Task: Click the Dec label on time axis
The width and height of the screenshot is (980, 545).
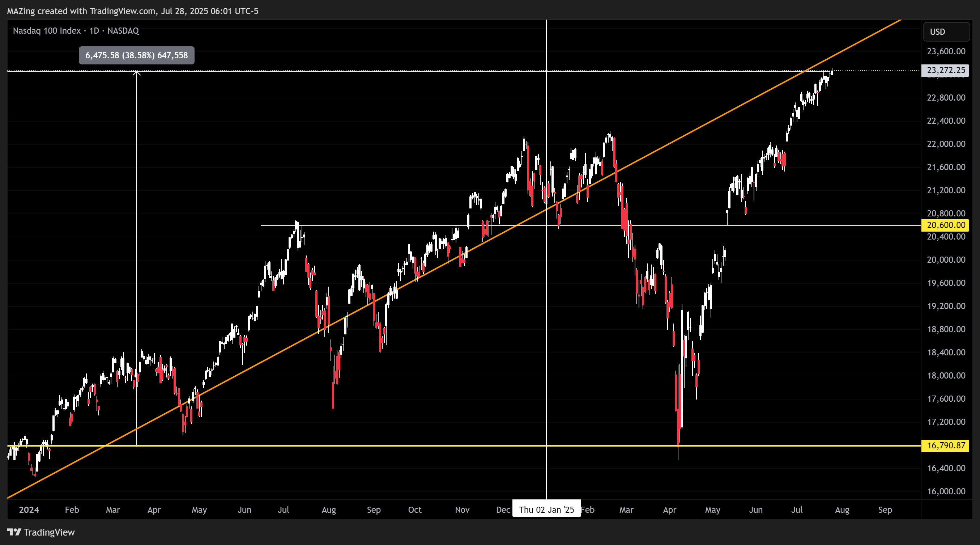Action: (503, 510)
